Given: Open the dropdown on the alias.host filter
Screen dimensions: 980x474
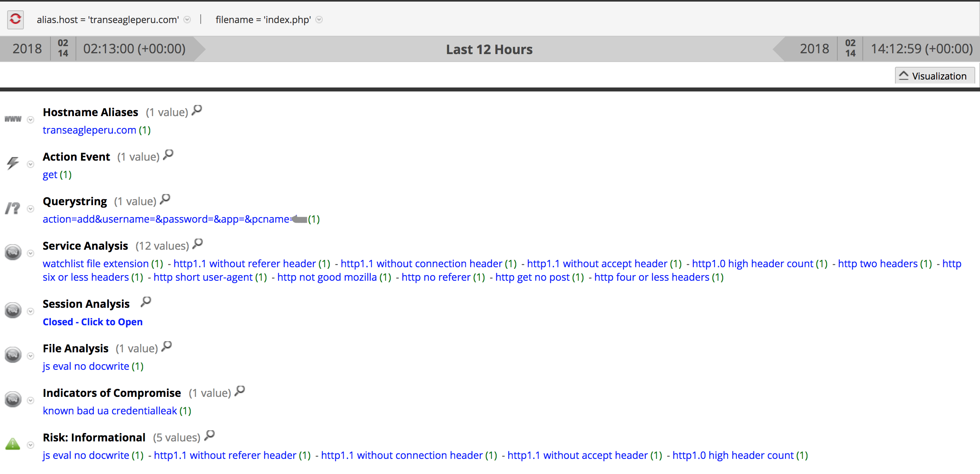Looking at the screenshot, I should click(187, 19).
